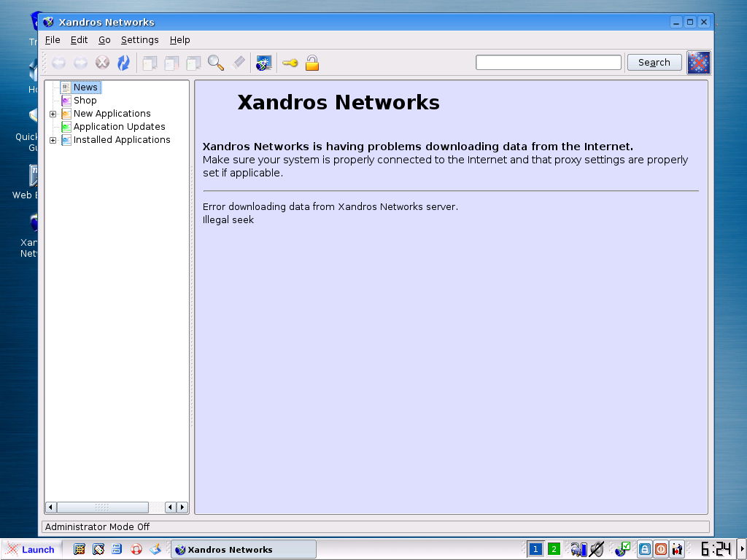747x560 pixels.
Task: Toggle the open padlock administrator icon
Action: click(312, 63)
